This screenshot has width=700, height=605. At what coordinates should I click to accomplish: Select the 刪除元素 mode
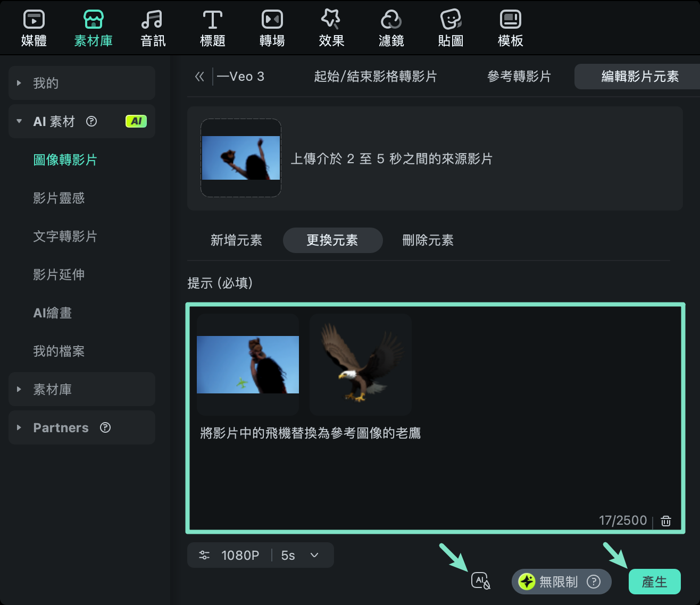[x=428, y=240]
